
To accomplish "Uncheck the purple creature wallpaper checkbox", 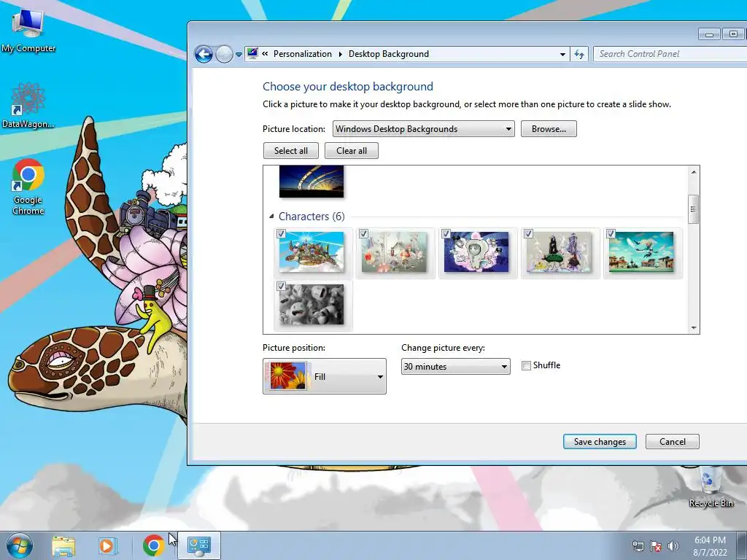I will (x=446, y=234).
